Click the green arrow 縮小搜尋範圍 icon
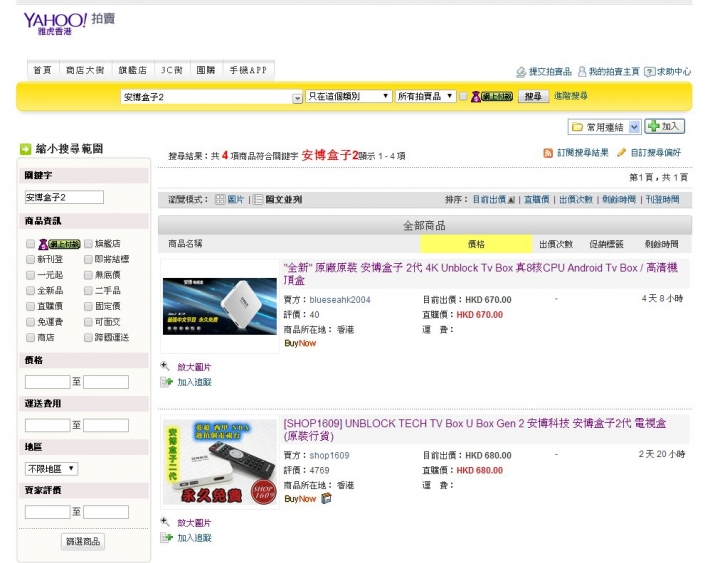Image resolution: width=720 pixels, height=563 pixels. click(25, 149)
